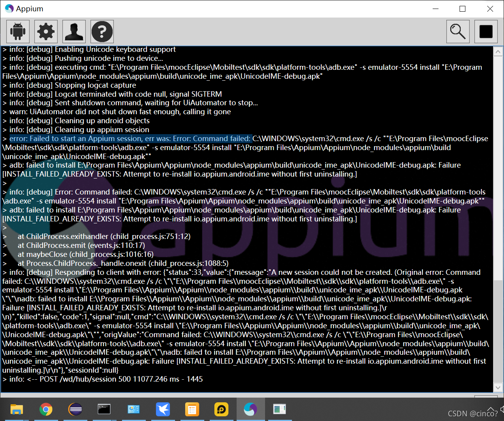This screenshot has width=504, height=421.
Task: Launch the Inspector magnifier icon
Action: 458,32
